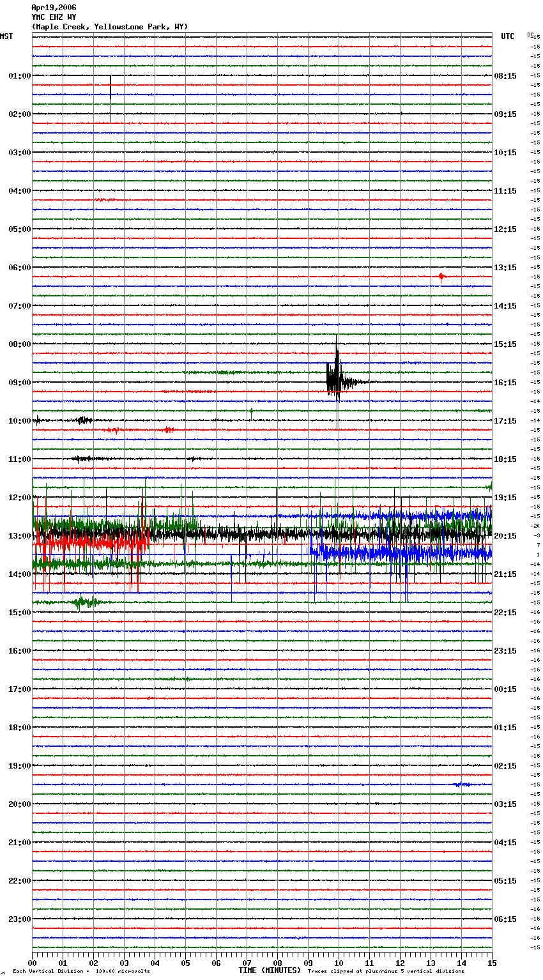
Task: Click the "17:15" UTC row label
Action: click(505, 421)
